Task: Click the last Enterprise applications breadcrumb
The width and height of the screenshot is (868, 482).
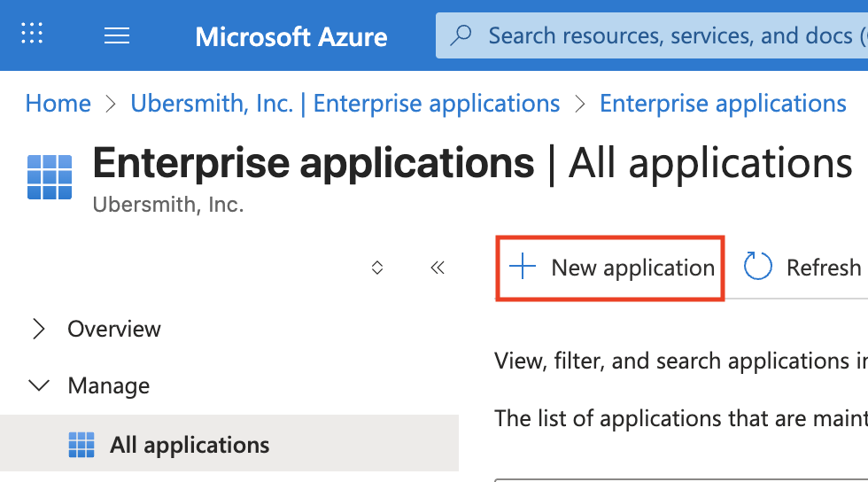Action: coord(723,104)
